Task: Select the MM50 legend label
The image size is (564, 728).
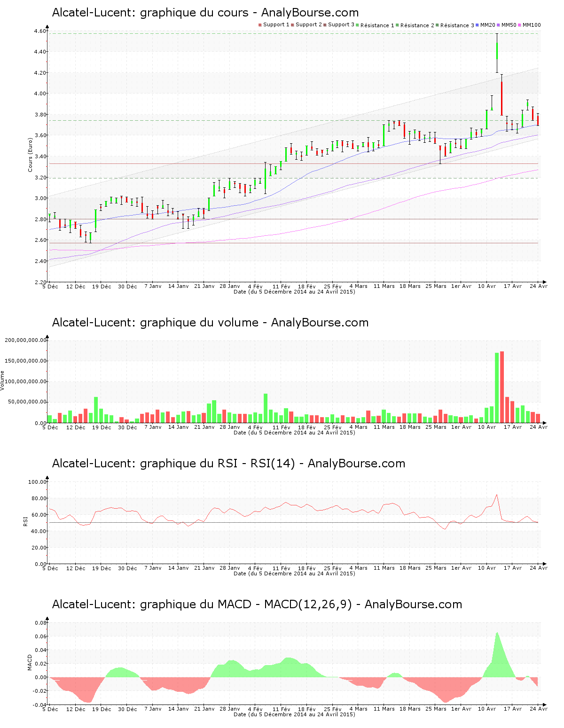Action: [509, 25]
